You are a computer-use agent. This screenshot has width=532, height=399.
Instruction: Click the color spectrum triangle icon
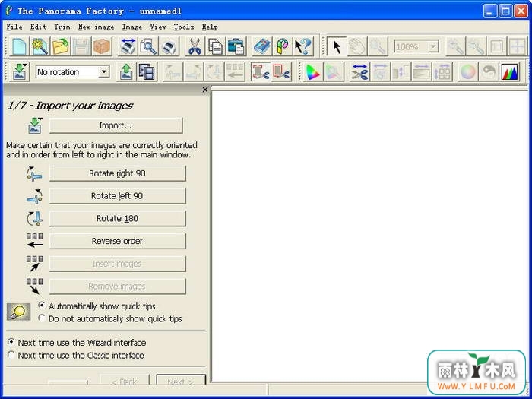pos(313,71)
